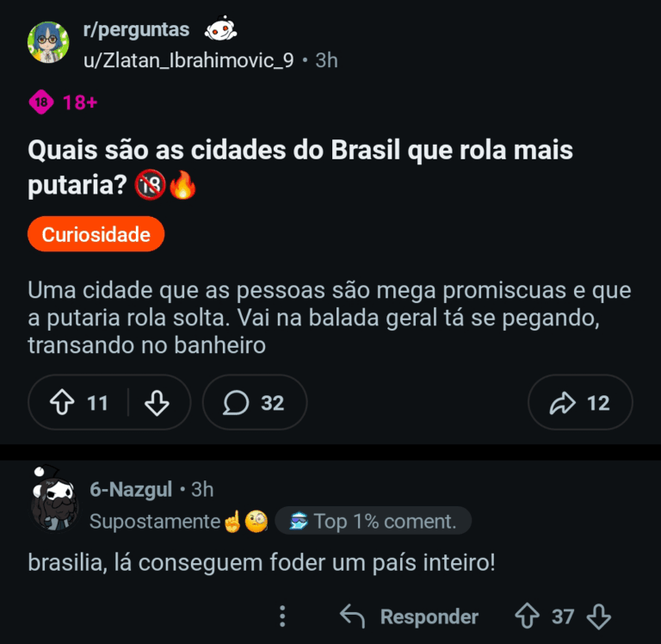Downvote the 6-Nazgul comment
Screen dimensions: 661x644
pyautogui.click(x=598, y=616)
